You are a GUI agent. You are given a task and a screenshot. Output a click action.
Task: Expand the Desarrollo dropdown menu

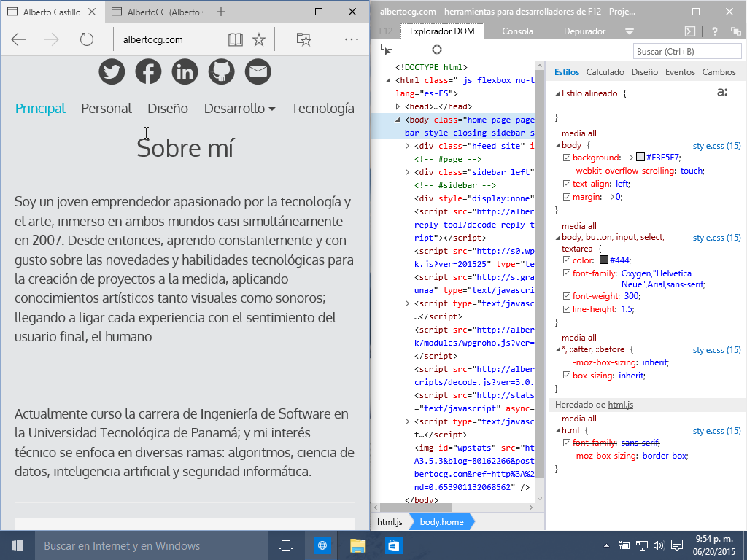pos(239,109)
